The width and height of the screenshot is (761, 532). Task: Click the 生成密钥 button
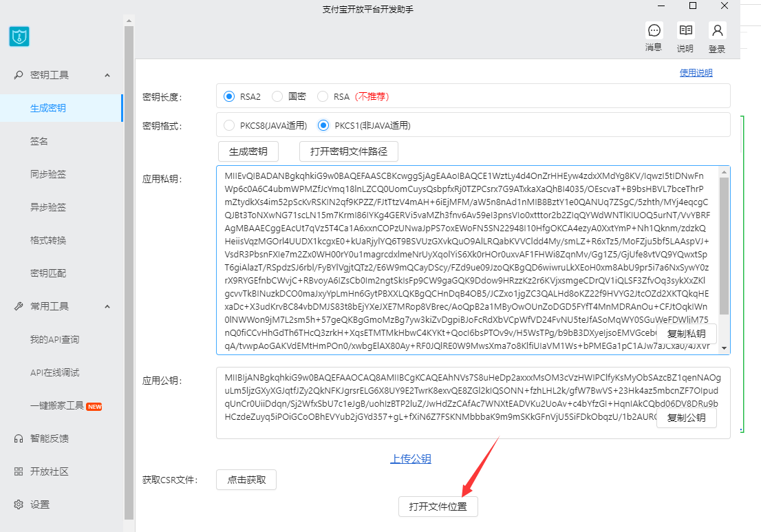coord(248,151)
